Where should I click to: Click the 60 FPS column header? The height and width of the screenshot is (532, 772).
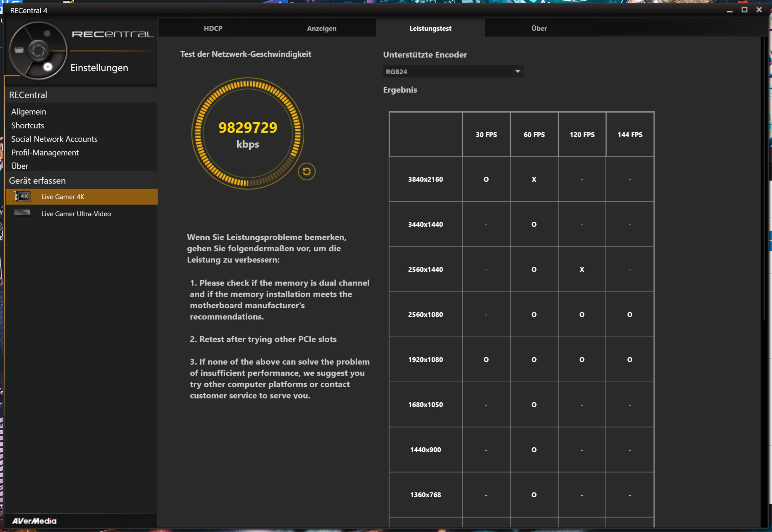click(534, 135)
